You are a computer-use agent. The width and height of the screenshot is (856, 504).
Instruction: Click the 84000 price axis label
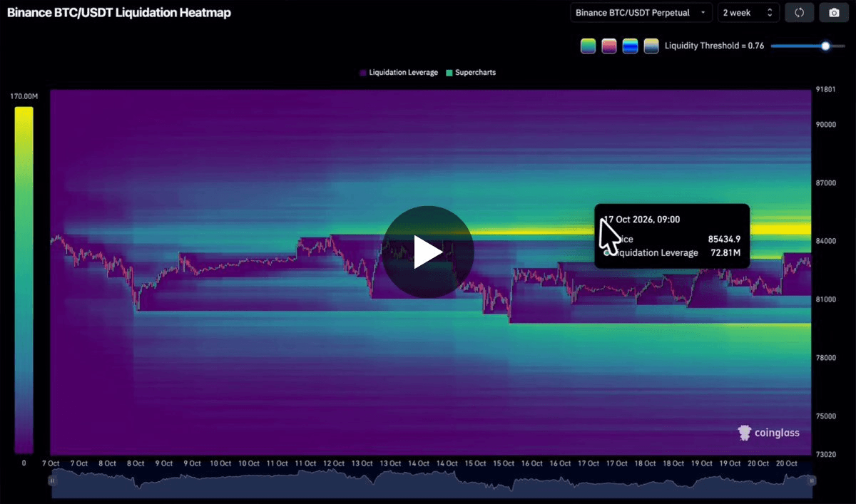tap(826, 242)
